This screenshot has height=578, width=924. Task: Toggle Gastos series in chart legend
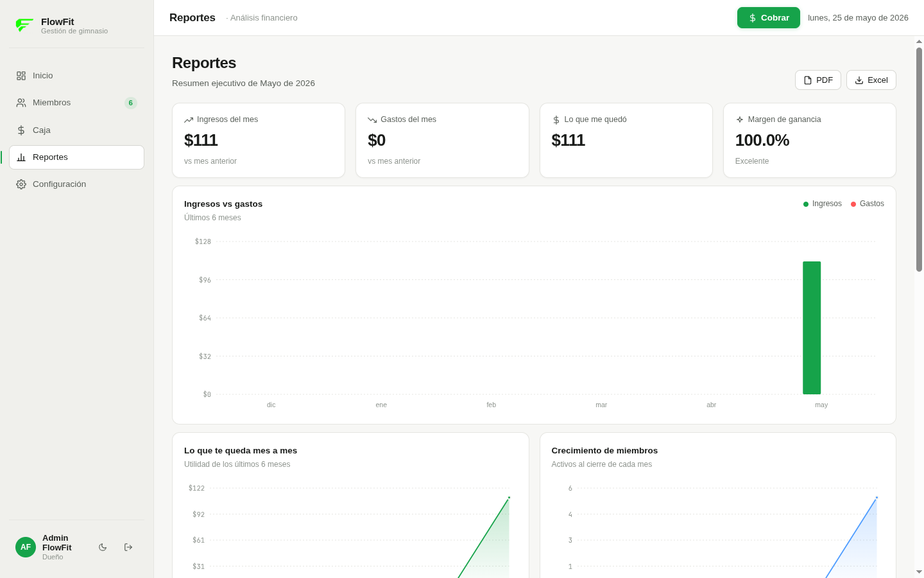coord(867,204)
